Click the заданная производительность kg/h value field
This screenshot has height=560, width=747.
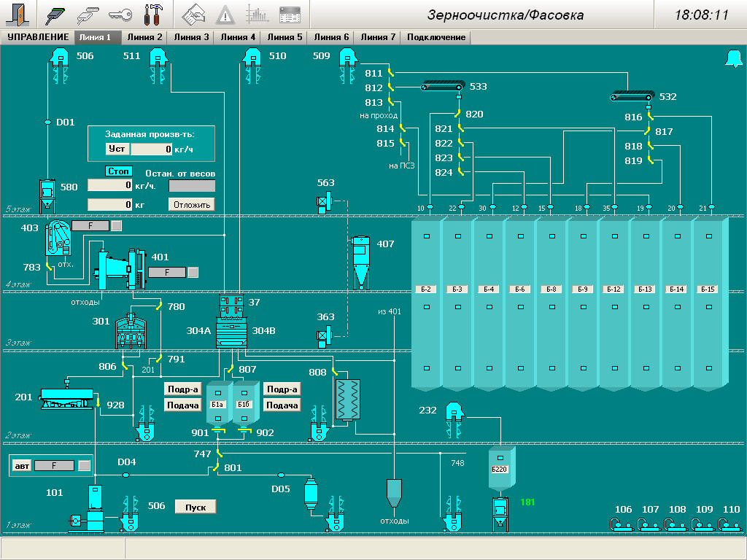click(151, 149)
